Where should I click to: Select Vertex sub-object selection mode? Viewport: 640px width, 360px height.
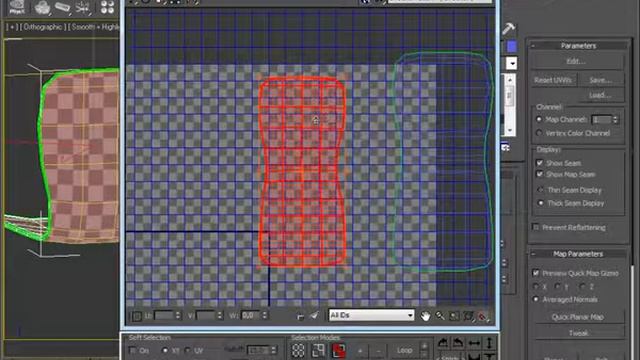click(x=298, y=351)
